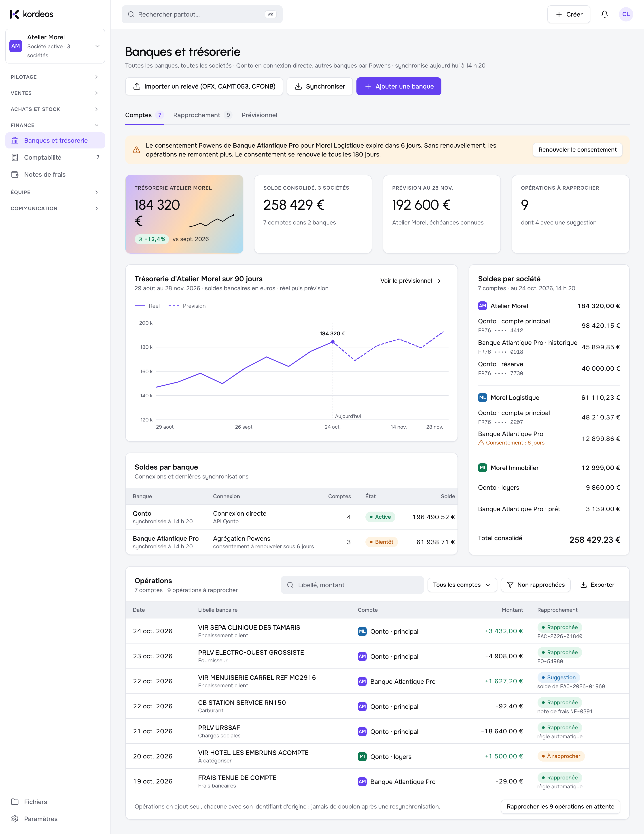Click the search magnifier icon in top bar
Image resolution: width=644 pixels, height=834 pixels.
pyautogui.click(x=131, y=15)
